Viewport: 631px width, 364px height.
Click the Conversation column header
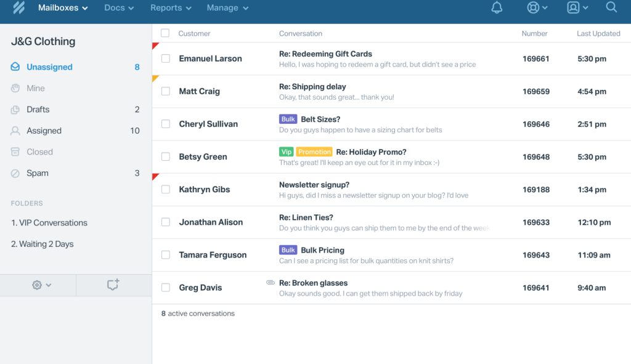(x=301, y=33)
